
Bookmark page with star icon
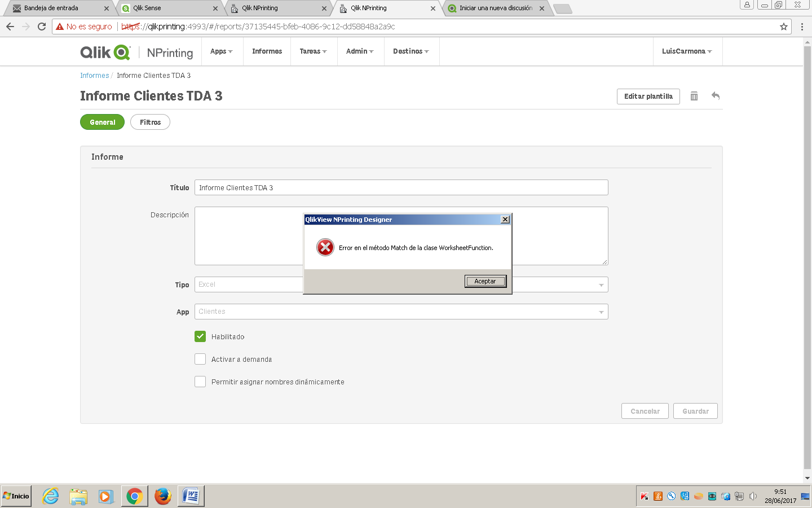(783, 27)
